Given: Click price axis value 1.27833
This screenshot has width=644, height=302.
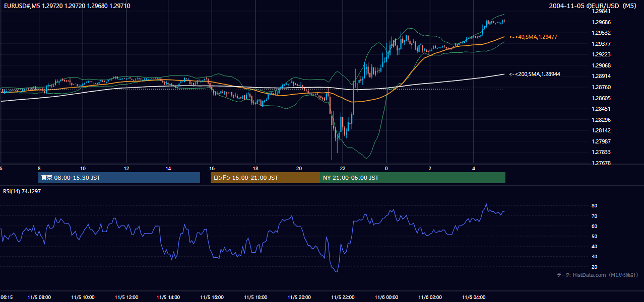Looking at the screenshot, I should (602, 152).
